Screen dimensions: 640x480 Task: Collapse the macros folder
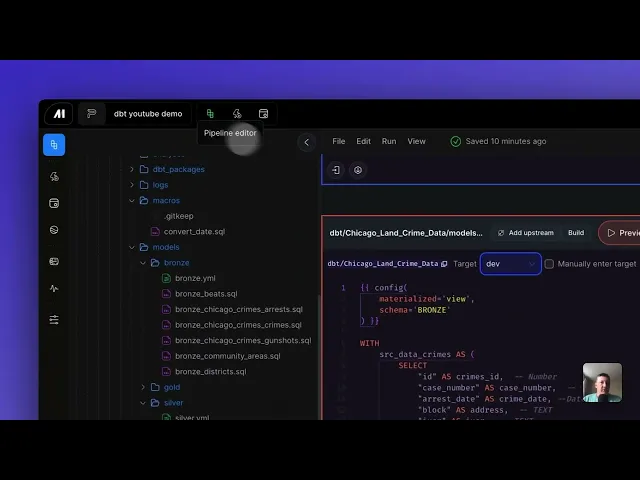pos(132,200)
